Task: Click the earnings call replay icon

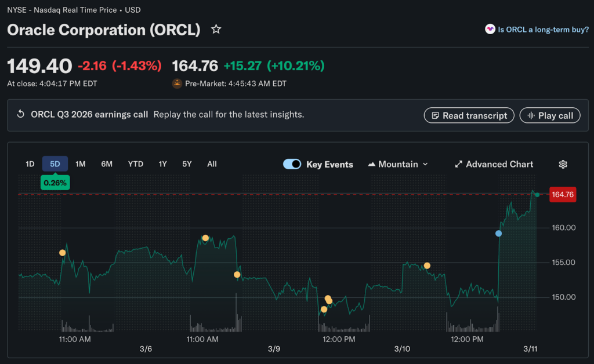Action: coord(20,115)
